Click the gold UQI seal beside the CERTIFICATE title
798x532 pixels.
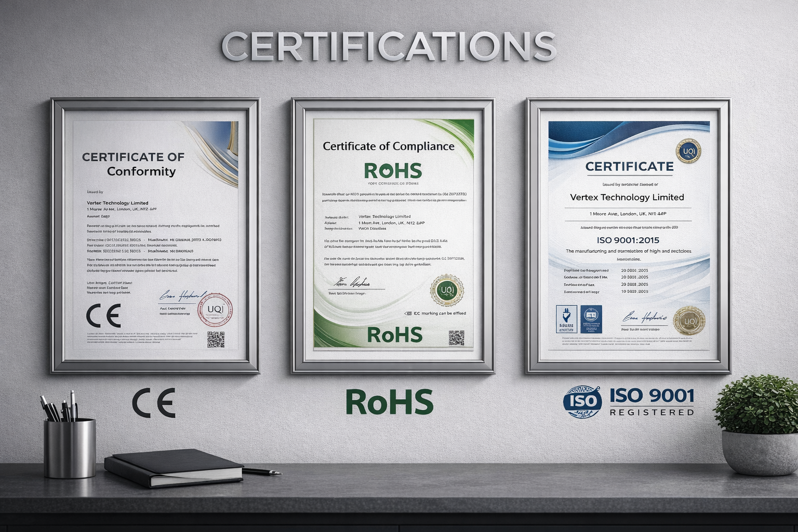[688, 151]
